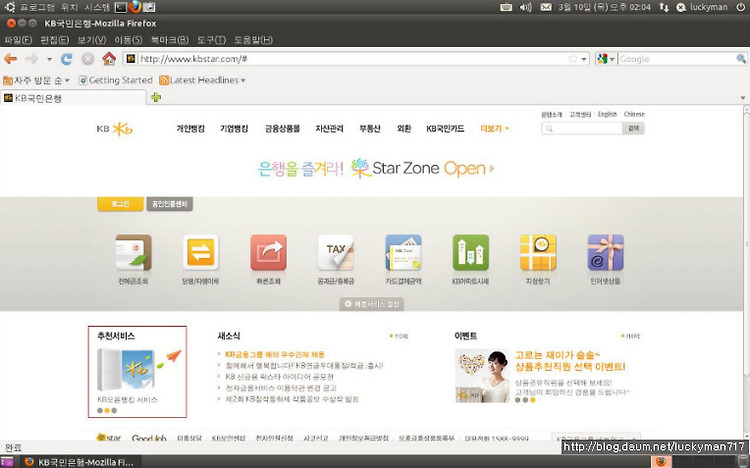Open the 보기(V) menu
The image size is (750, 468).
92,40
